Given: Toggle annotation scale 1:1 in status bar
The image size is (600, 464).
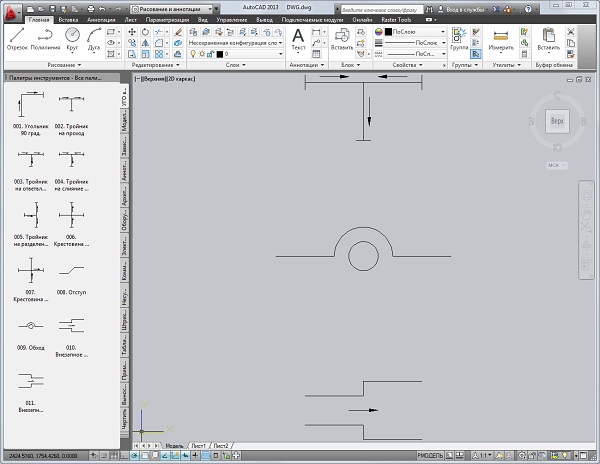Looking at the screenshot, I should coord(484,455).
